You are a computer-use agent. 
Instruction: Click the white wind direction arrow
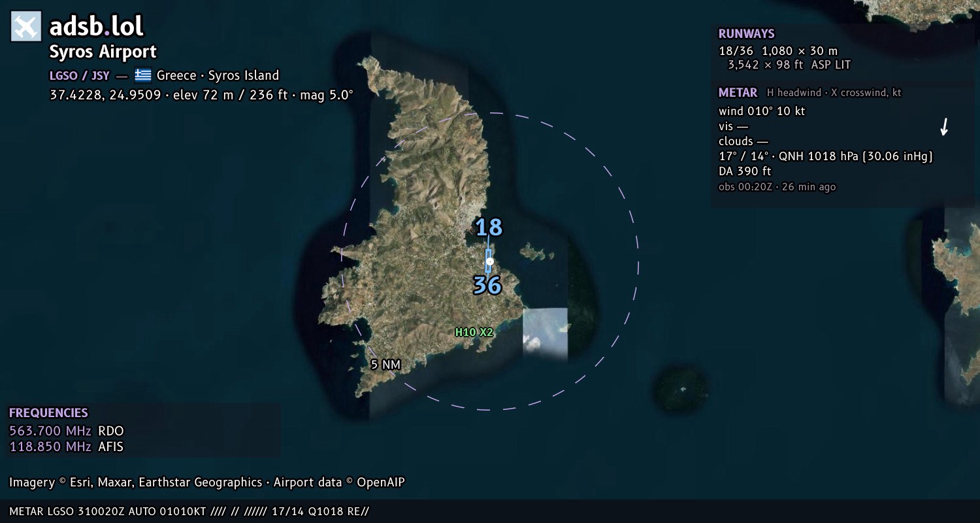point(943,127)
